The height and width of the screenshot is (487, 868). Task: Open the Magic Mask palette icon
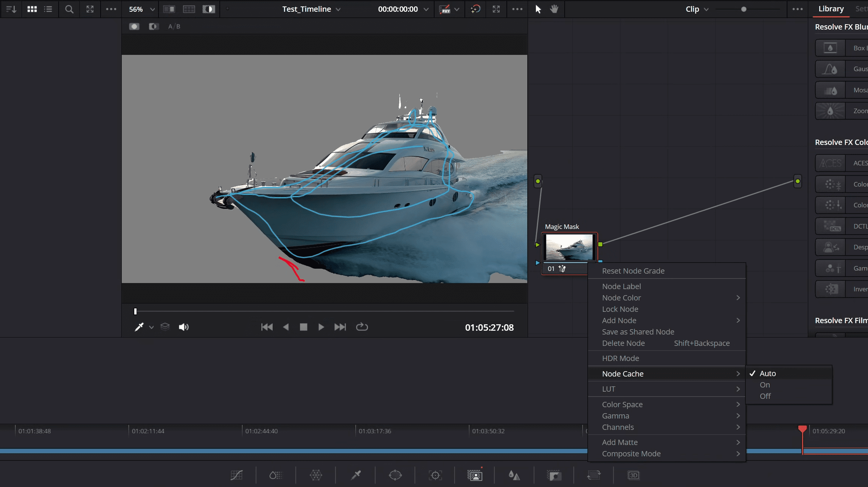(475, 475)
